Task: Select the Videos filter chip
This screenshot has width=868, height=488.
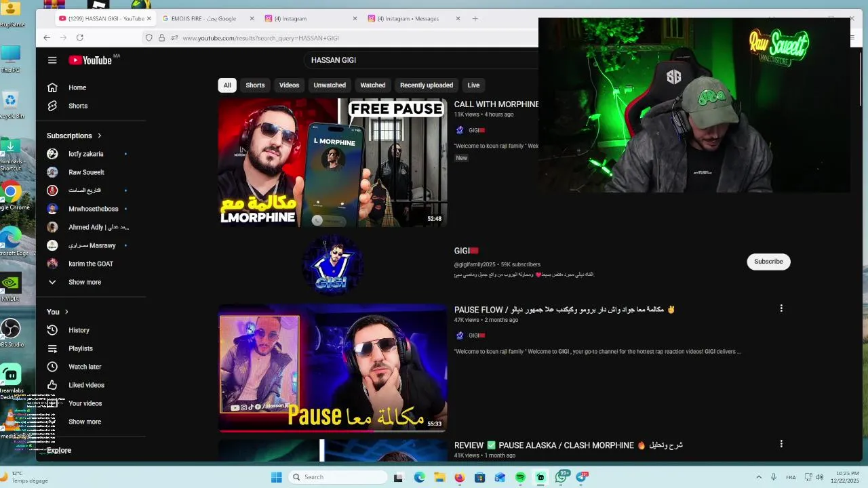Action: [289, 85]
